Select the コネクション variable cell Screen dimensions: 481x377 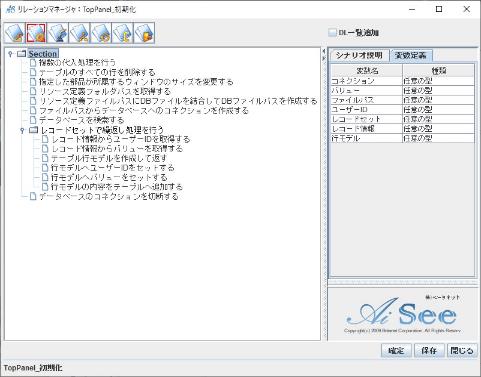pyautogui.click(x=367, y=81)
